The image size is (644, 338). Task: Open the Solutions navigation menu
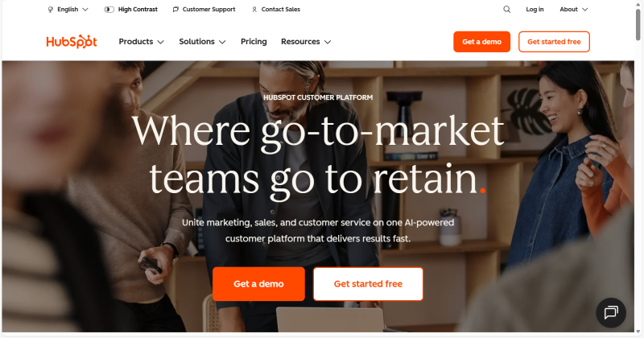tap(202, 42)
